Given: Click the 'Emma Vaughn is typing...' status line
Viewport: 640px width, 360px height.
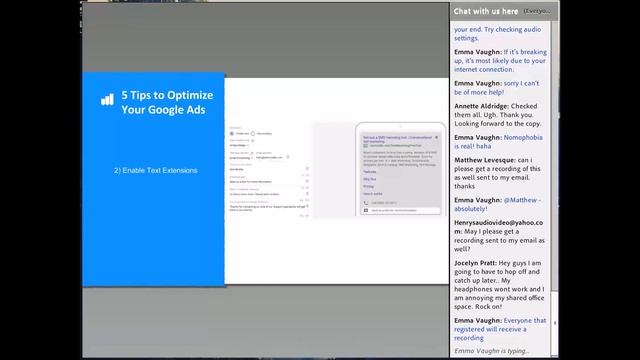Looking at the screenshot, I should [x=492, y=351].
